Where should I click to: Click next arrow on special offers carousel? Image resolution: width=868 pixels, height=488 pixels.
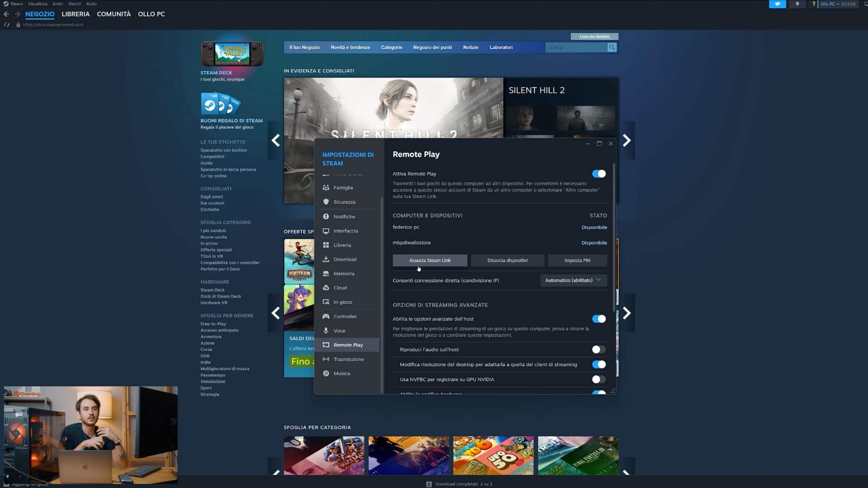pos(627,313)
